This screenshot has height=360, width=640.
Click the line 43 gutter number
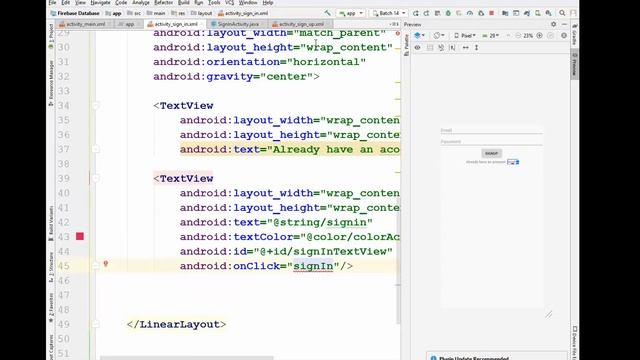point(64,237)
